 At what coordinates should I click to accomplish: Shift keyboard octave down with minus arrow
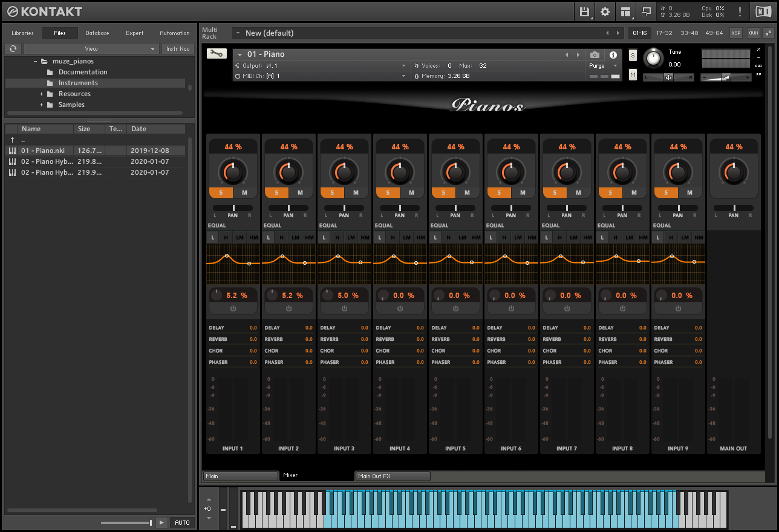click(209, 519)
